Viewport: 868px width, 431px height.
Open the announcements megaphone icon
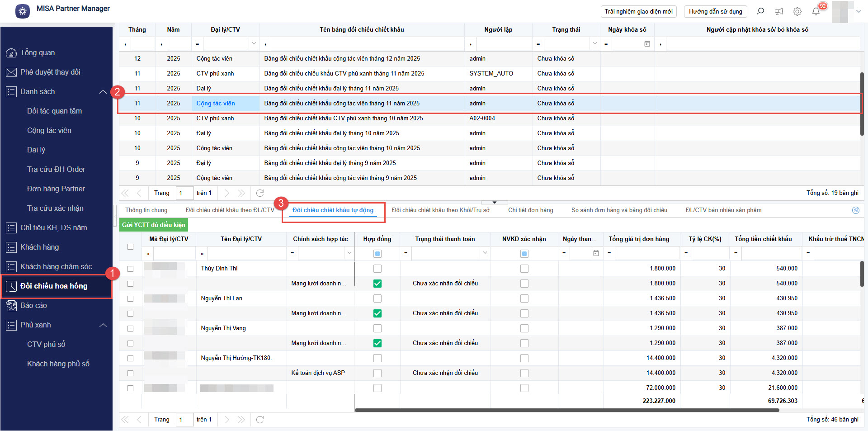(x=779, y=11)
